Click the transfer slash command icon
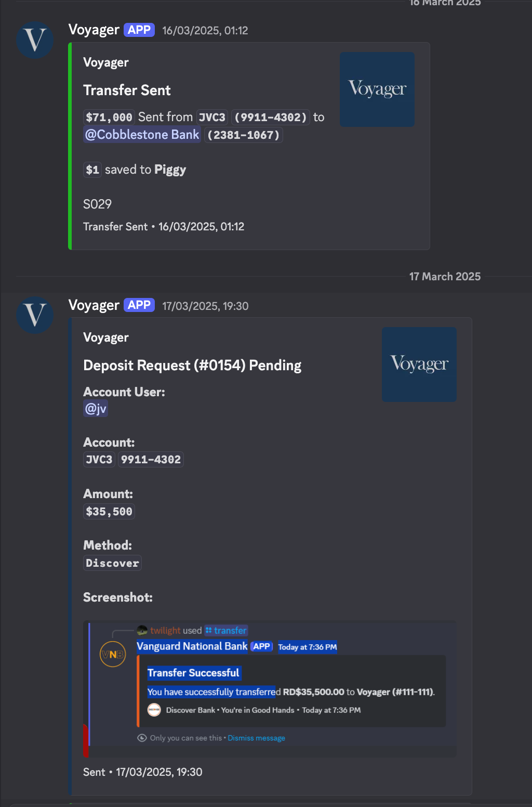532x807 pixels. 209,630
